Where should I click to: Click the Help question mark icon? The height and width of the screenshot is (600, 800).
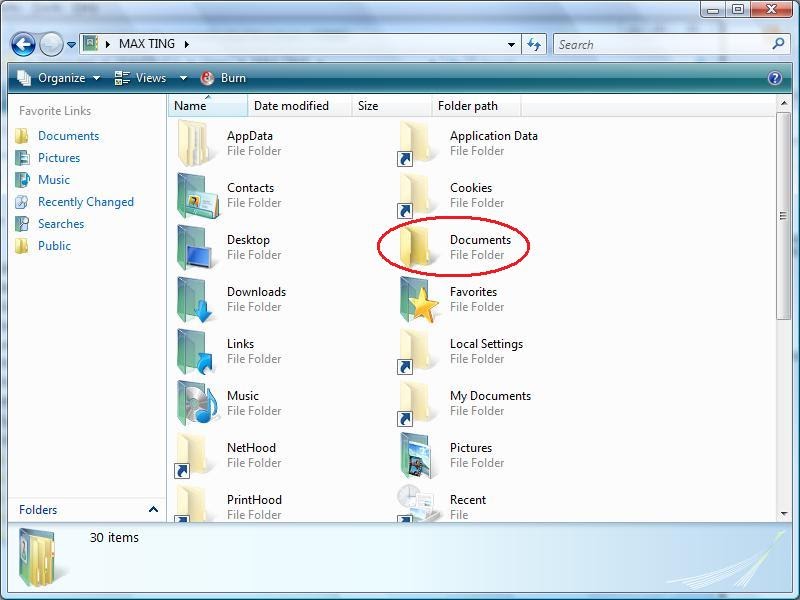(x=774, y=78)
